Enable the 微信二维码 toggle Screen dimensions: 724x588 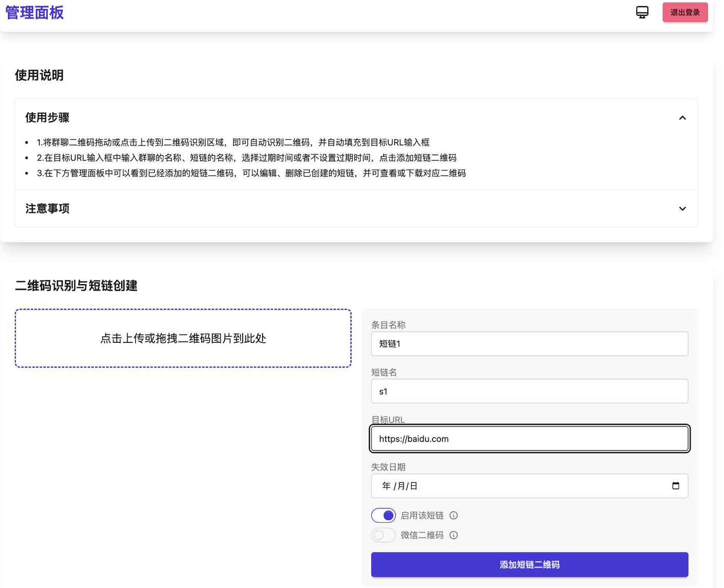[x=383, y=535]
